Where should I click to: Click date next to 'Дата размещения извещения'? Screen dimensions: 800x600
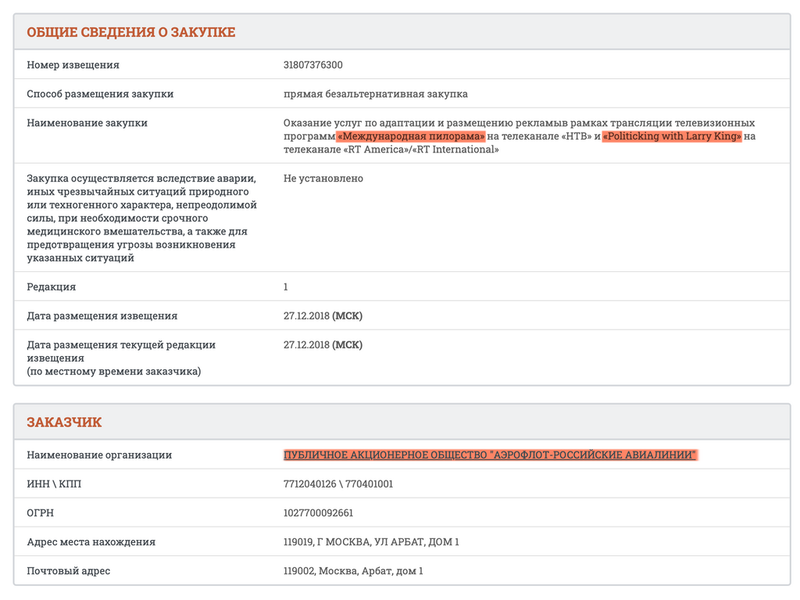click(x=322, y=316)
